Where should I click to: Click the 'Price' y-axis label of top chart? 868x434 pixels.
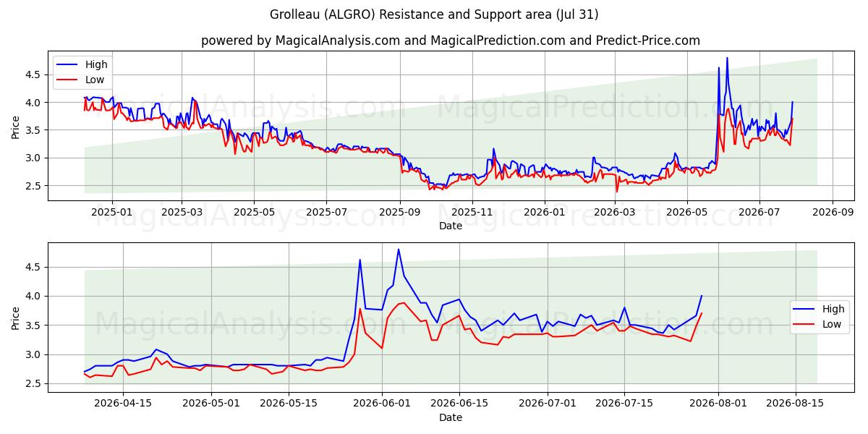(16, 127)
